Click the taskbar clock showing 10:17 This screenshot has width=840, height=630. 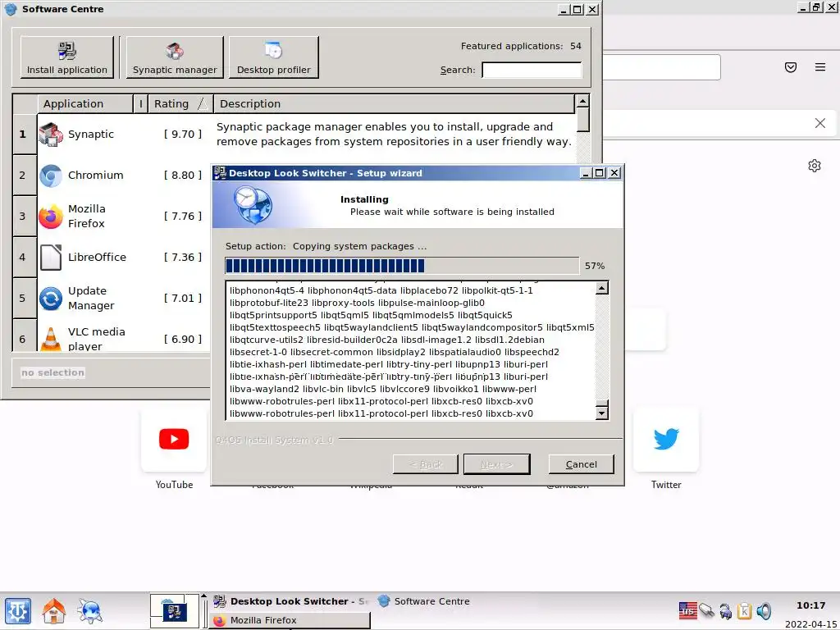(810, 605)
